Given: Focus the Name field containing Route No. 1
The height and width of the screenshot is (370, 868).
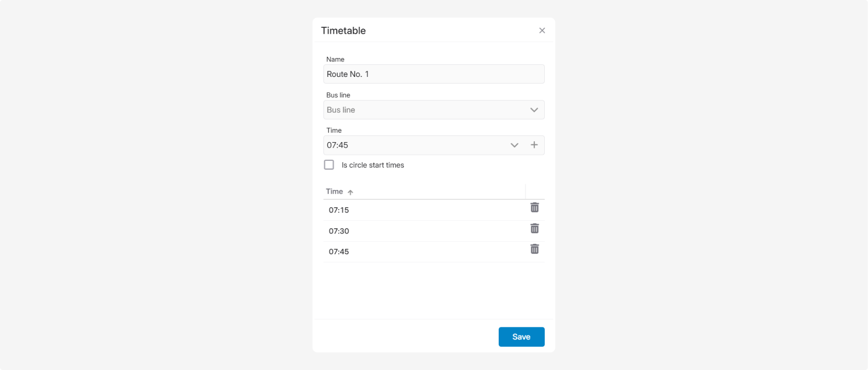Looking at the screenshot, I should point(434,74).
